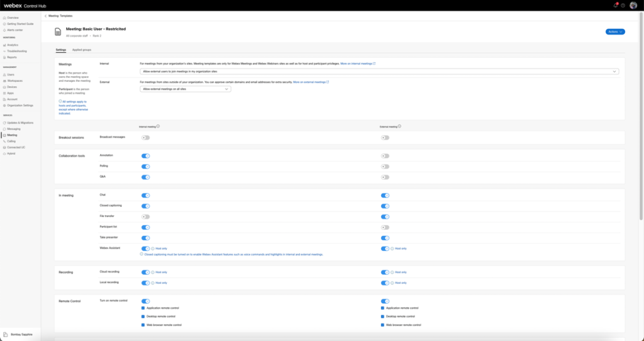Switch to the Settings tab

(61, 50)
